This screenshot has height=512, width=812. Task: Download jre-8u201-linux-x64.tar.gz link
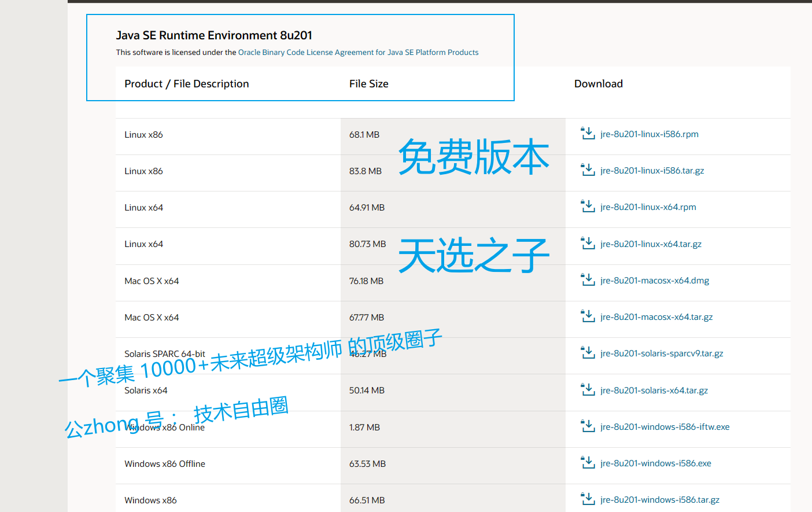(651, 244)
